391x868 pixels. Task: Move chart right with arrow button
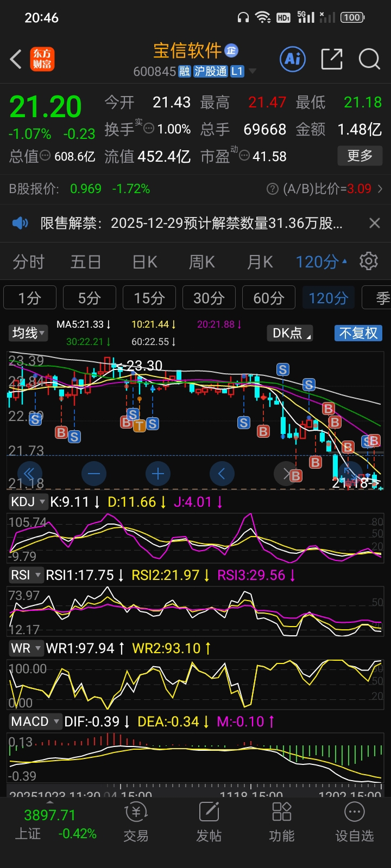(286, 474)
